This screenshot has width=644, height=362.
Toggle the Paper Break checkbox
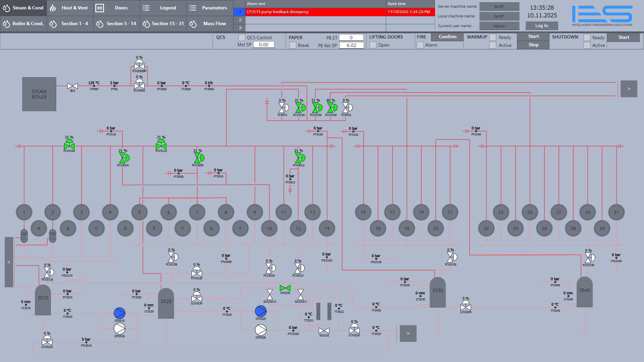click(x=293, y=45)
